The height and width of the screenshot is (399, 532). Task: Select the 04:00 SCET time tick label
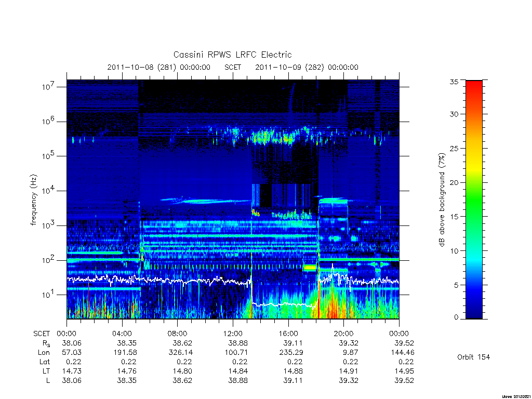coord(122,334)
